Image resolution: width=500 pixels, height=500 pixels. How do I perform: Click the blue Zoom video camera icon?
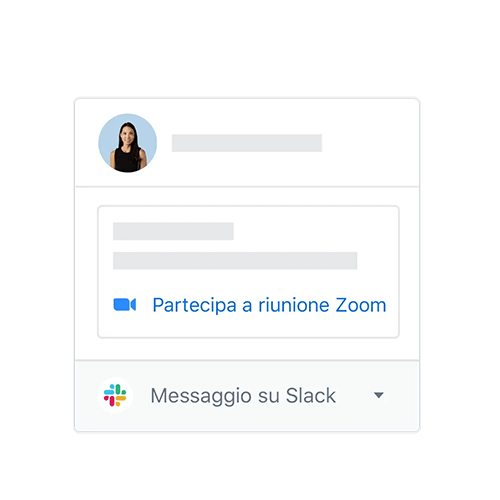click(125, 305)
